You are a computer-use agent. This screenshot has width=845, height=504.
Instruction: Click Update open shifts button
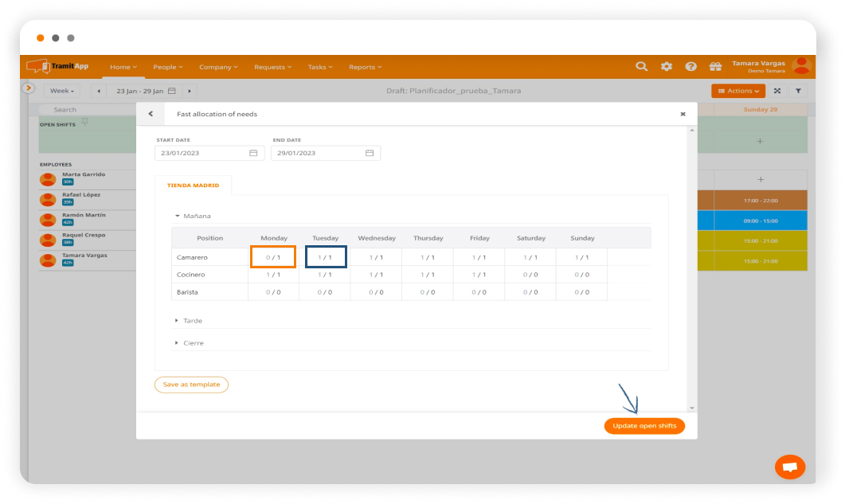[644, 426]
